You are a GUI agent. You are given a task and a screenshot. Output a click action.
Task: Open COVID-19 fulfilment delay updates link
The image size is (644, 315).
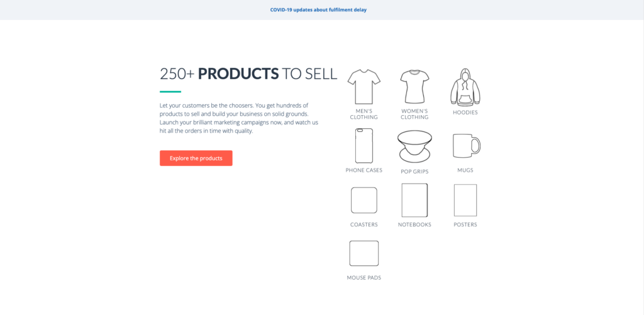pos(318,10)
